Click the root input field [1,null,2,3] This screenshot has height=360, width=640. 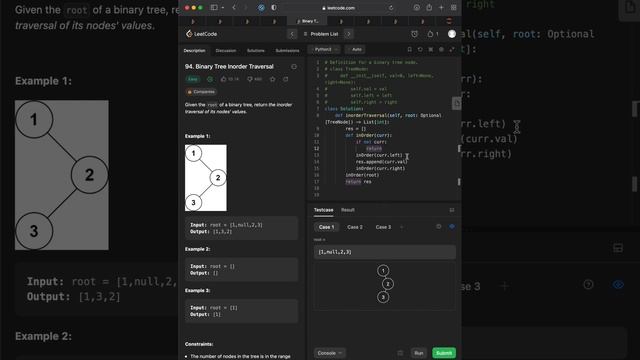click(x=384, y=252)
